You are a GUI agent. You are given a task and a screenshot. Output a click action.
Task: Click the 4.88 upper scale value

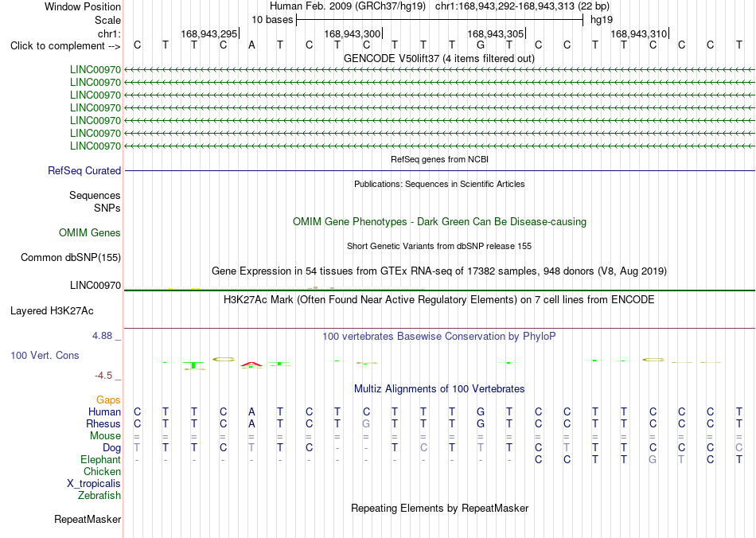coord(102,336)
